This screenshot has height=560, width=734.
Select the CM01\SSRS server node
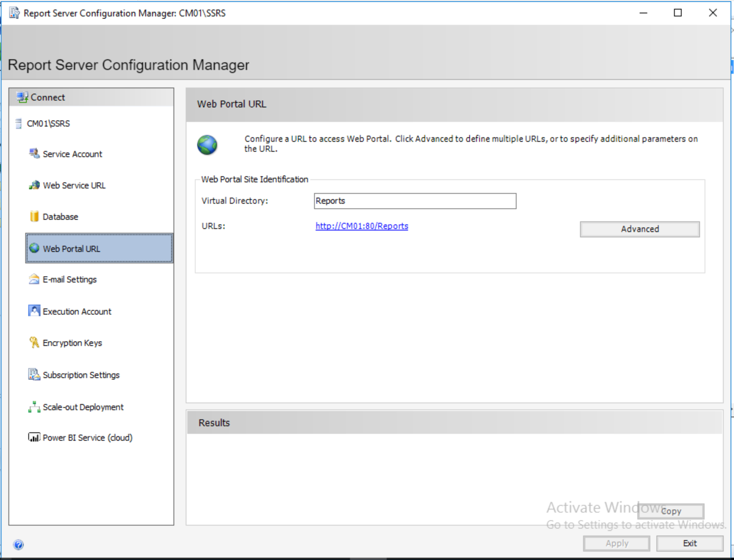(48, 123)
